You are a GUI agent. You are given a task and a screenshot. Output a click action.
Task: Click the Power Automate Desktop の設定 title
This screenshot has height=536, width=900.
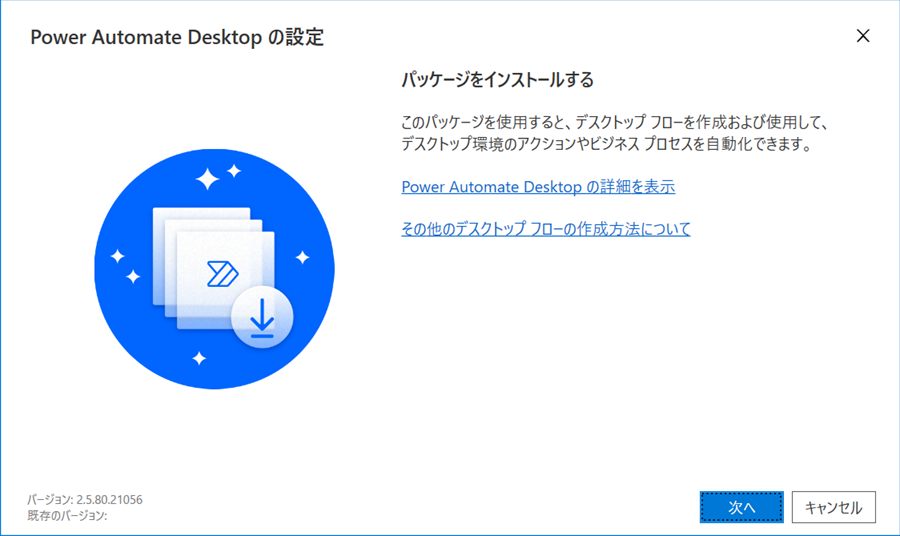177,37
